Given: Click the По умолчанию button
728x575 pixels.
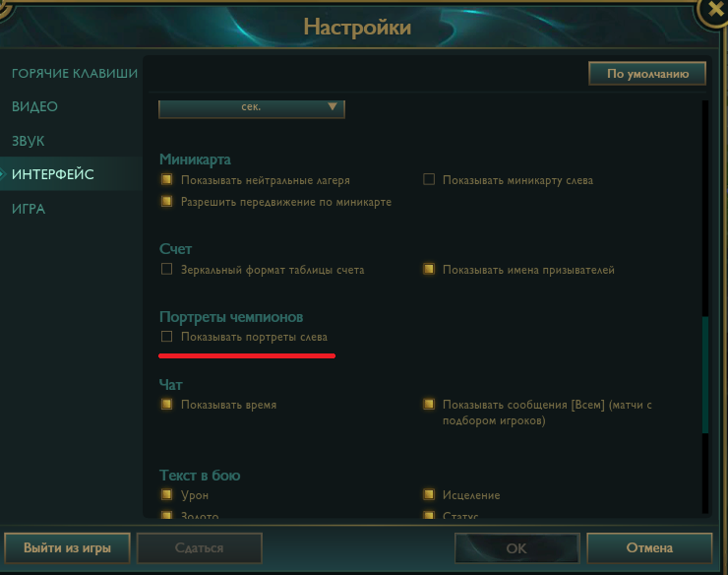Looking at the screenshot, I should (x=647, y=74).
